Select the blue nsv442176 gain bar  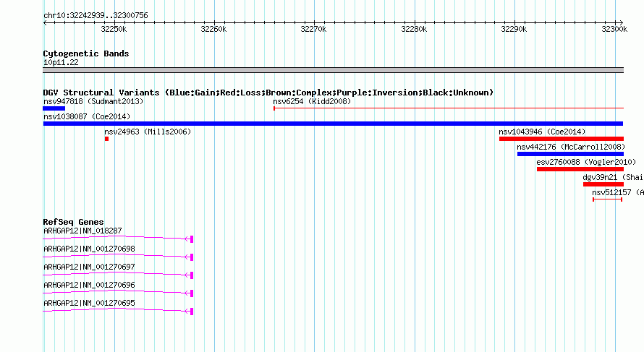570,154
